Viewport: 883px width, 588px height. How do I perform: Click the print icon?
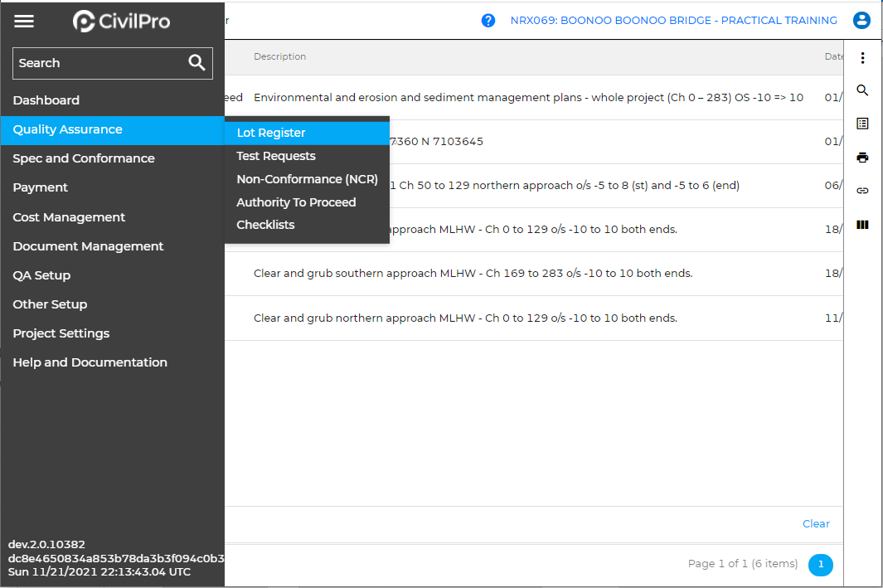(862, 157)
